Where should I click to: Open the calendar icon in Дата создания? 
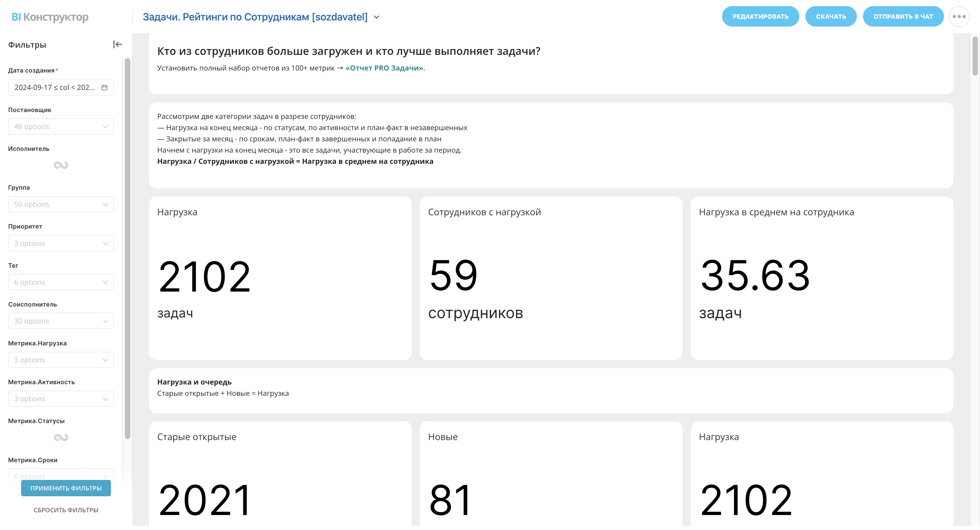pos(104,88)
